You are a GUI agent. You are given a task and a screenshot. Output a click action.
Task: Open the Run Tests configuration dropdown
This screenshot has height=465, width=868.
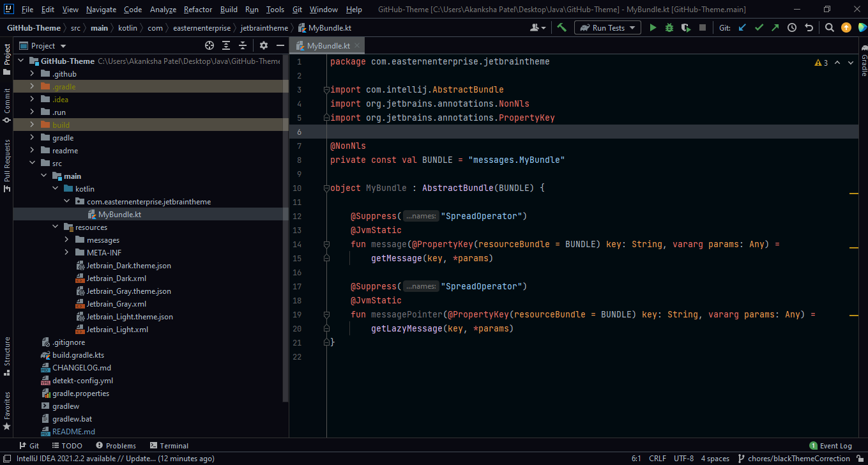[607, 27]
